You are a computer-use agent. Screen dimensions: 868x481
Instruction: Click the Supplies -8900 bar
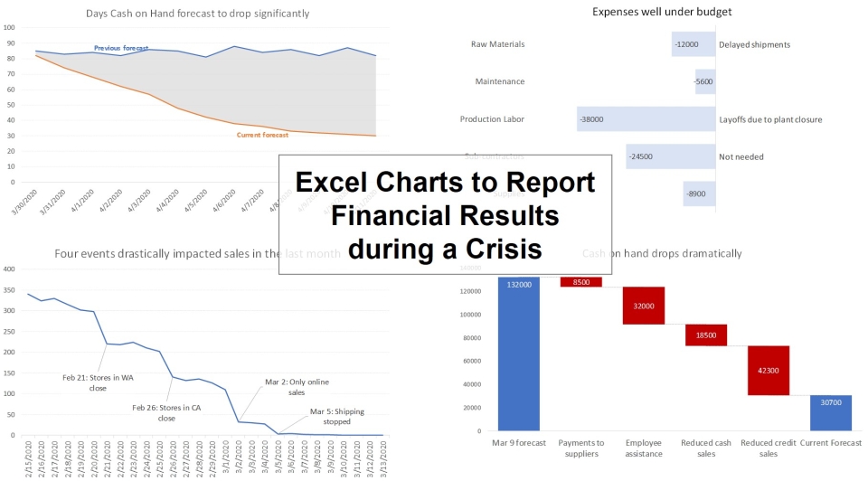(699, 193)
